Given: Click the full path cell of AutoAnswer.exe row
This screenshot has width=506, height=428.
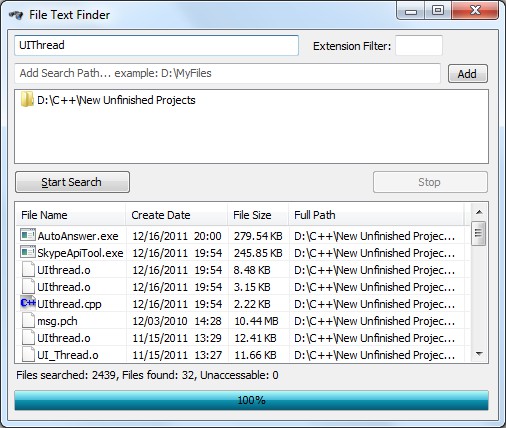Looking at the screenshot, I should 375,236.
